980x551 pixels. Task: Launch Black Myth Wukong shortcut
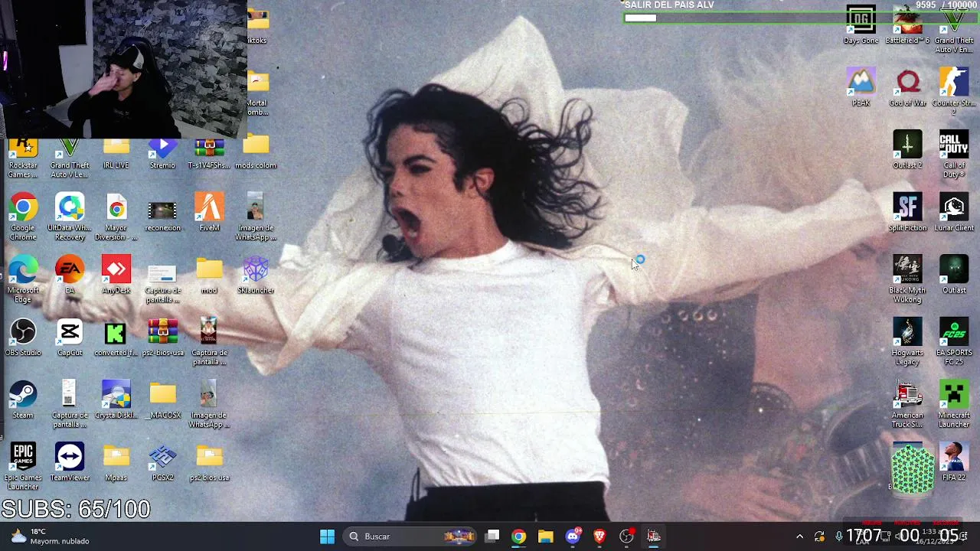pos(907,279)
